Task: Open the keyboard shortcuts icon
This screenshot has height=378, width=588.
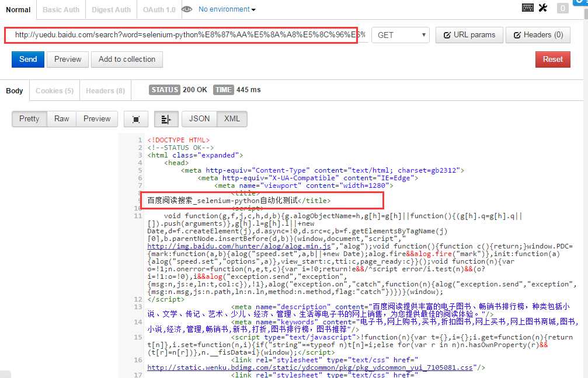Action: tap(528, 8)
